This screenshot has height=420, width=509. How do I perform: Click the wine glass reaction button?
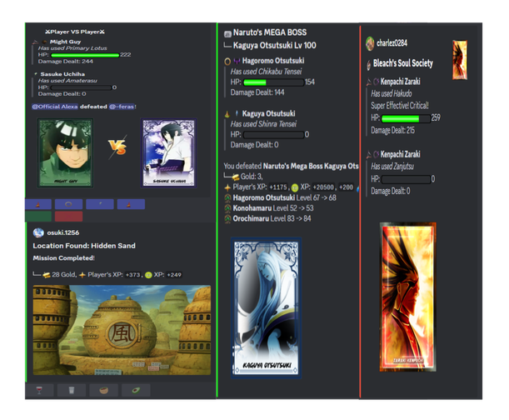pos(39,390)
